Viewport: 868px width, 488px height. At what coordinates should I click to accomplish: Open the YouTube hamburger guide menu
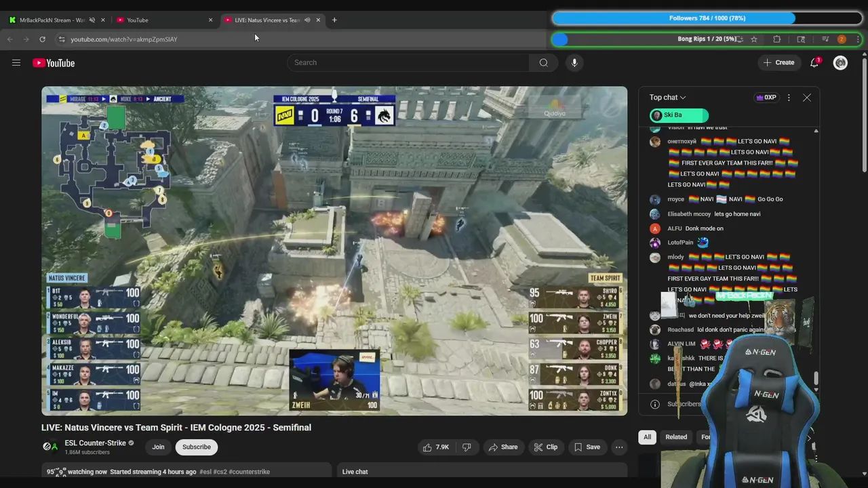pyautogui.click(x=16, y=62)
